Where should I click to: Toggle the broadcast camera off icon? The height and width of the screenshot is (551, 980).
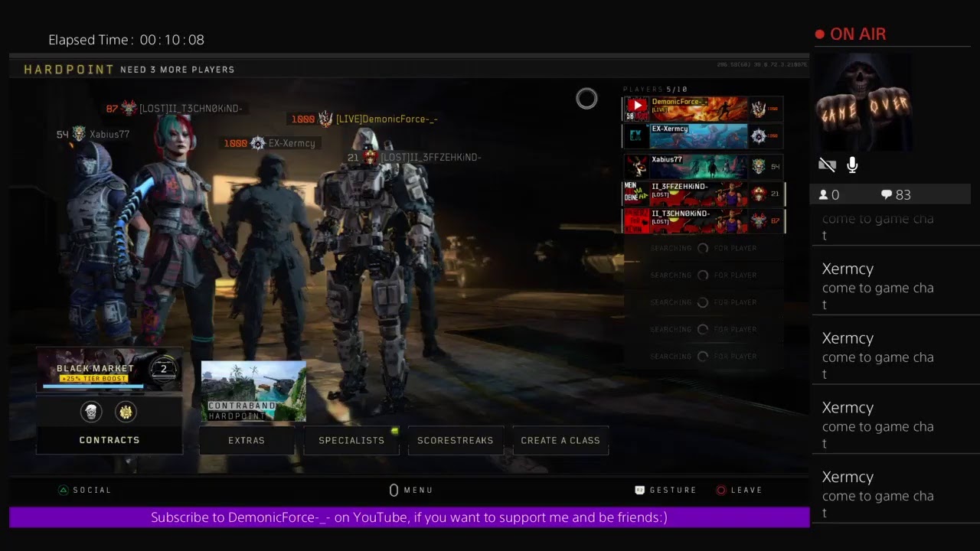827,165
